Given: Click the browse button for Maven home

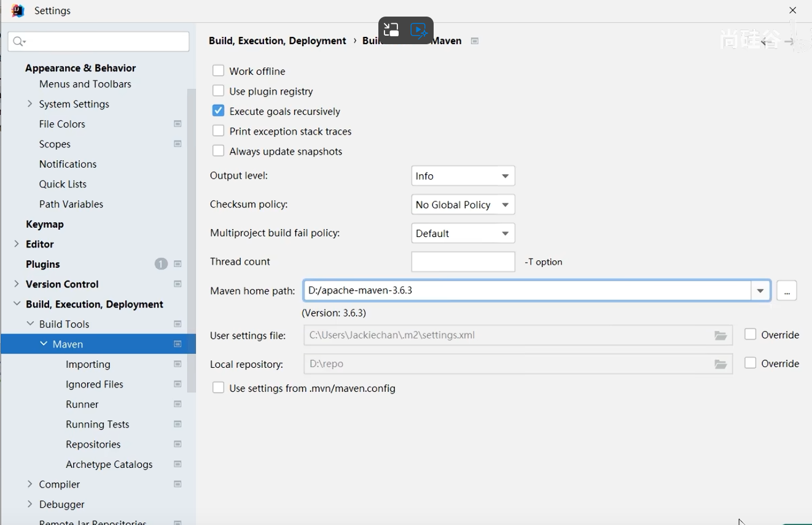Looking at the screenshot, I should [786, 290].
